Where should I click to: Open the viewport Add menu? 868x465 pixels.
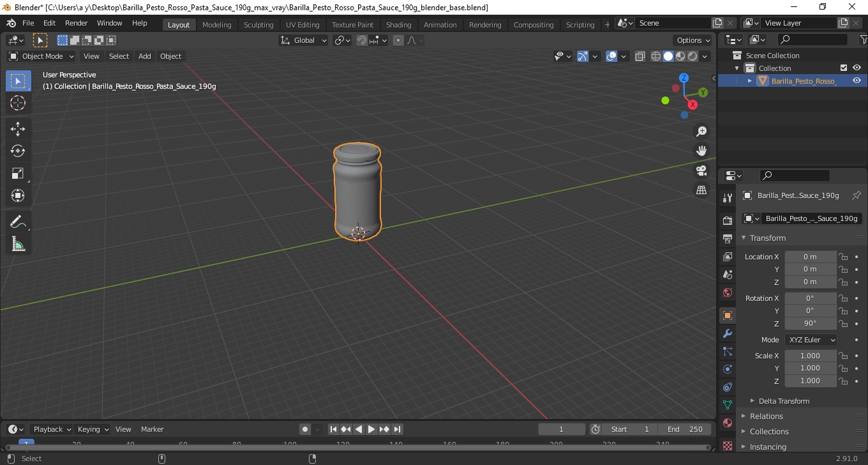[x=145, y=56]
